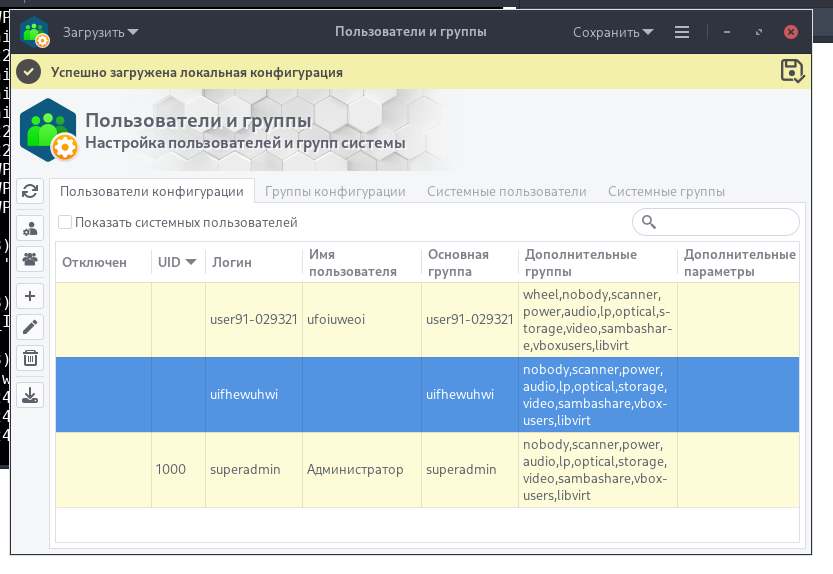Screen dimensions: 833x574
Task: Click the refresh icon in the left sidebar
Action: 31,191
